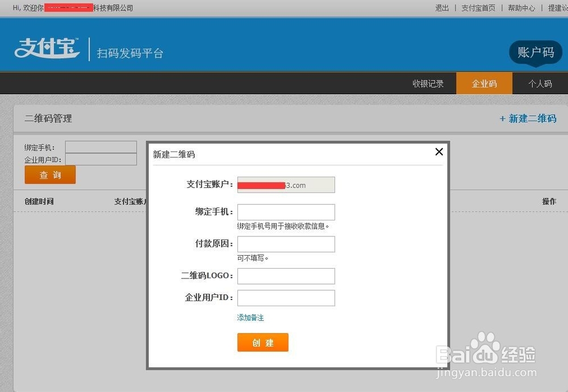Click the 支付宝 logo
The height and width of the screenshot is (392, 568).
tap(47, 48)
